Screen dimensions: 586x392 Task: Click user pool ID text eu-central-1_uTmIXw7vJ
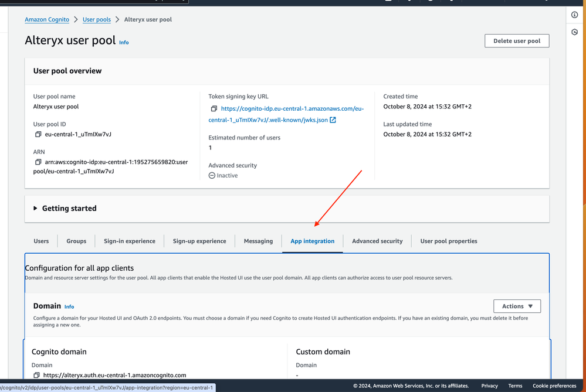78,134
